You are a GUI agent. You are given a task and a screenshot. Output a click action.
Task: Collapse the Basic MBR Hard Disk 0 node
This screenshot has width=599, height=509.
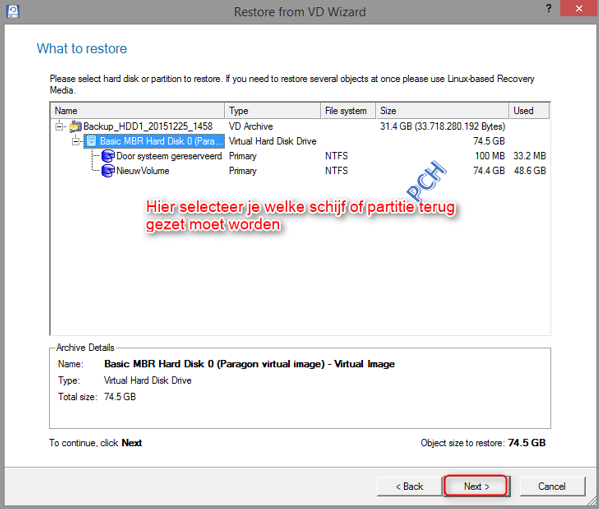[76, 141]
